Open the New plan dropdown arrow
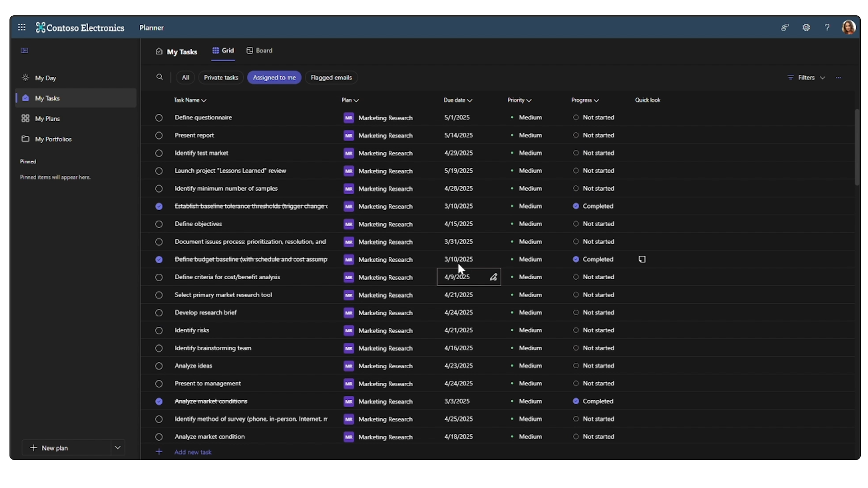This screenshot has width=868, height=488. [x=118, y=448]
